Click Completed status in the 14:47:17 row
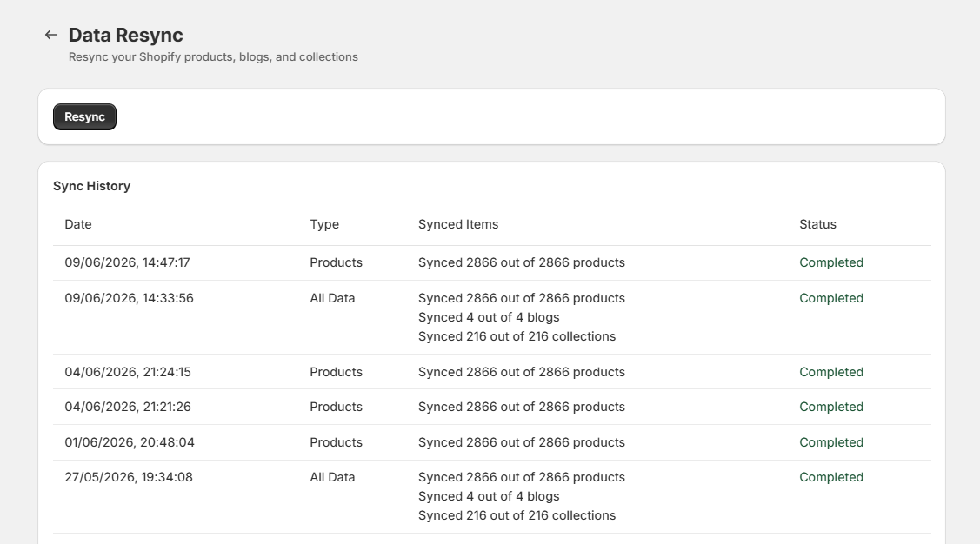 tap(831, 262)
